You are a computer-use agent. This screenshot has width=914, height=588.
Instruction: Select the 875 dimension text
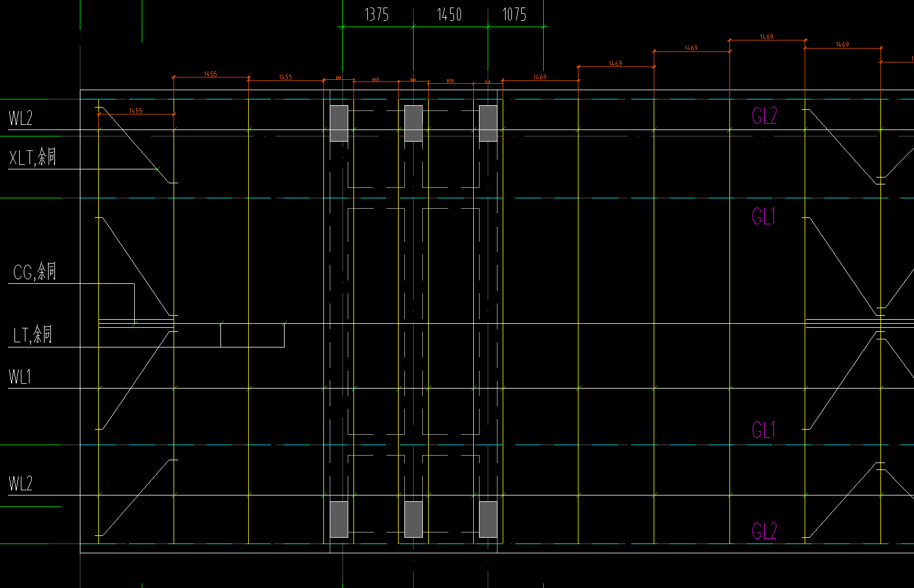click(x=451, y=82)
